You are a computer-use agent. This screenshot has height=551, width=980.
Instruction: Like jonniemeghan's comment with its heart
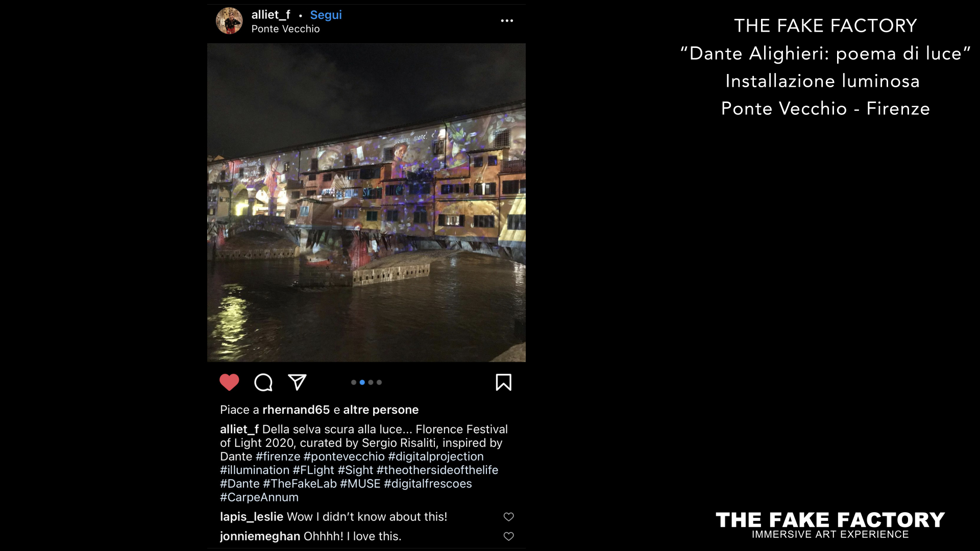point(508,536)
